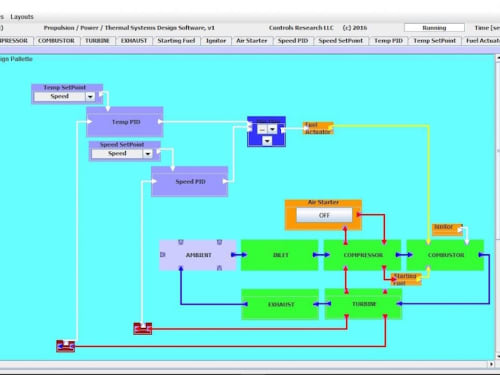Toggle the Air Starter OFF button
Viewport: 500px width, 375px height.
[324, 215]
